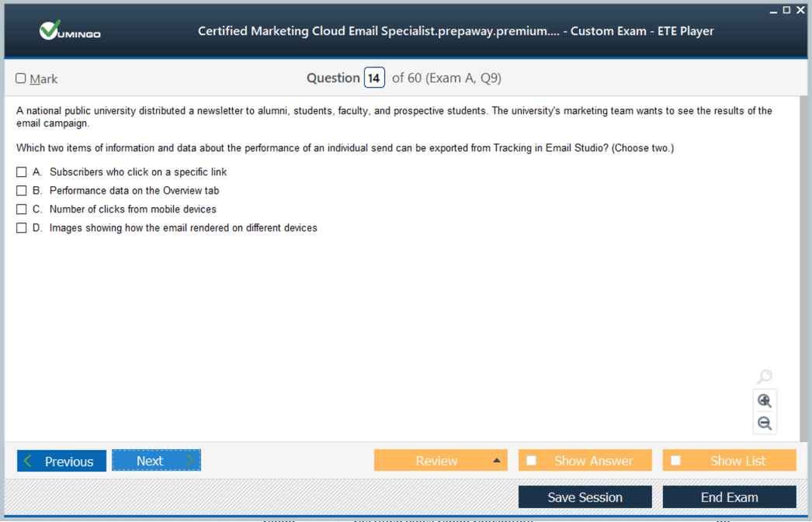Click the green left arrow on Previous
The width and height of the screenshot is (812, 522).
click(28, 461)
